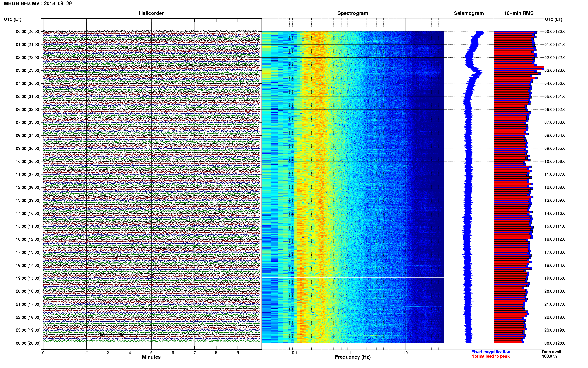Click the 'Frequency (Hz)' axis title

tap(353, 357)
